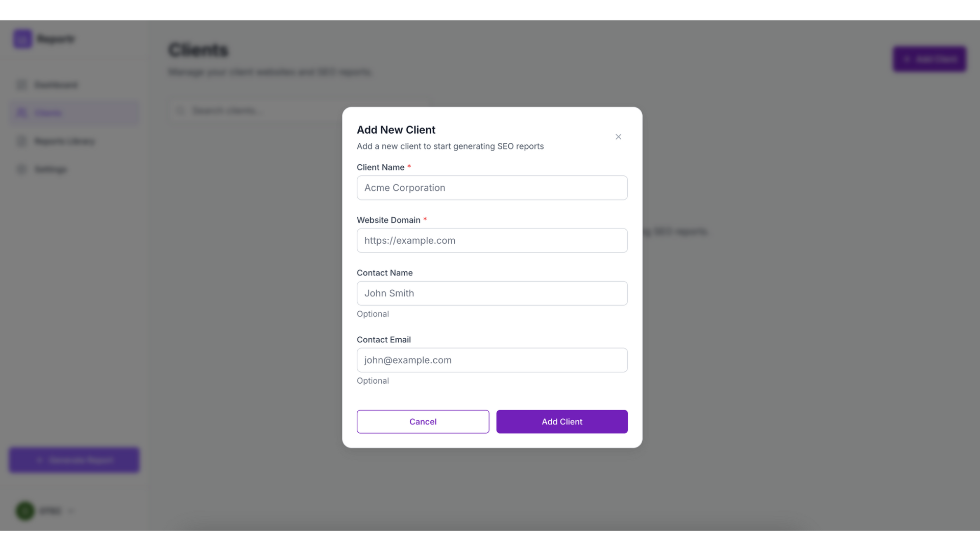
Task: Click the Website Domain text field
Action: pos(492,240)
